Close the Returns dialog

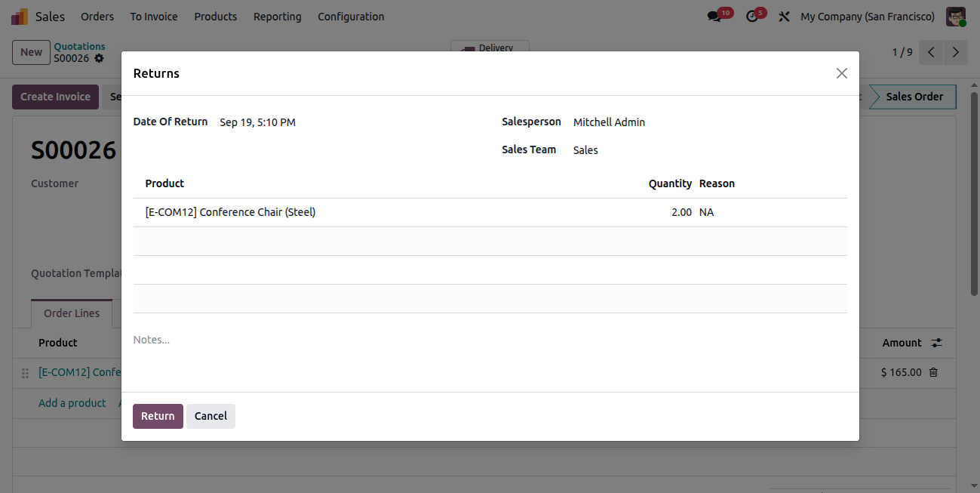[842, 73]
